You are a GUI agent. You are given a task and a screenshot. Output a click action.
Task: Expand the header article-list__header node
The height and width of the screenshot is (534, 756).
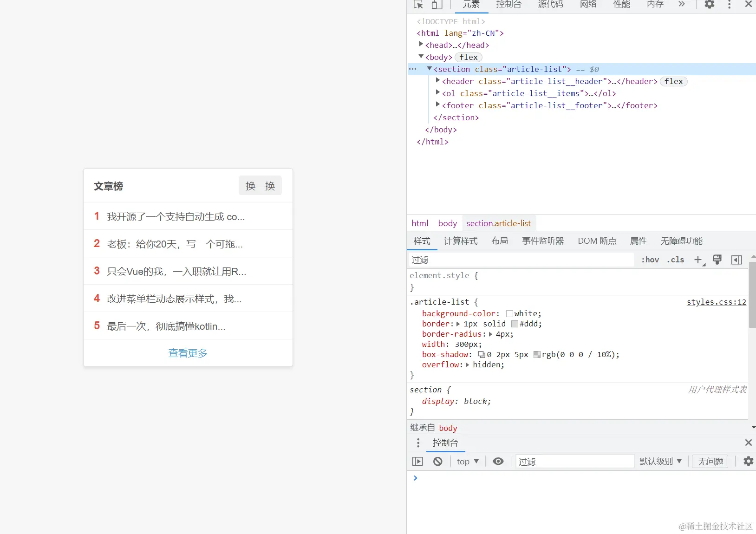(437, 80)
